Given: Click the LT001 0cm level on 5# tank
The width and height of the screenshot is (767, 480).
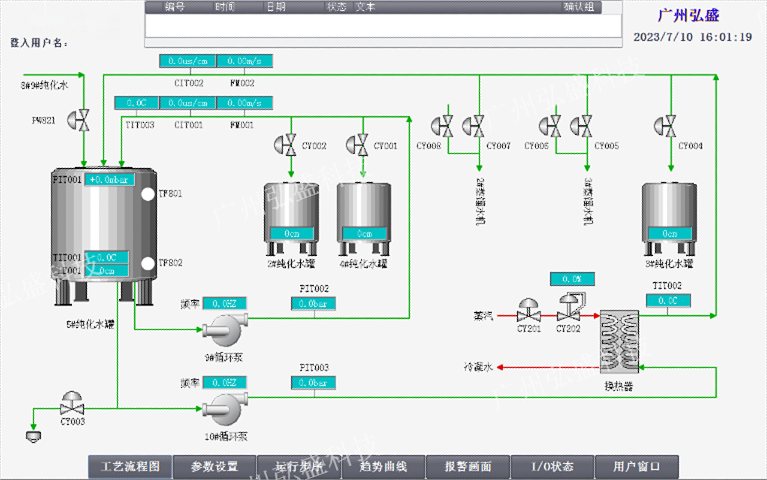Looking at the screenshot, I should [107, 271].
